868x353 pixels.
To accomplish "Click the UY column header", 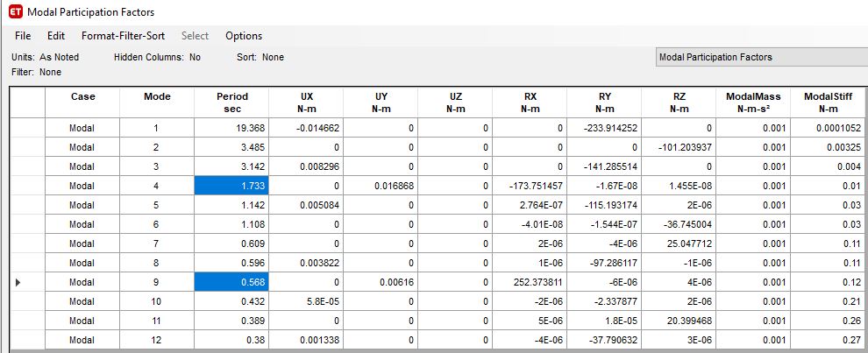I will click(381, 102).
